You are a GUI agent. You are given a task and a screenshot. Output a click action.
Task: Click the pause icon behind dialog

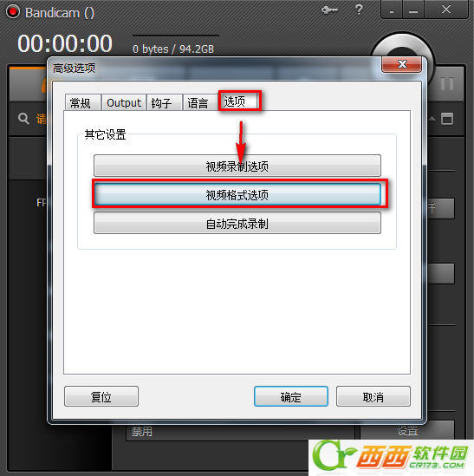pos(446,84)
